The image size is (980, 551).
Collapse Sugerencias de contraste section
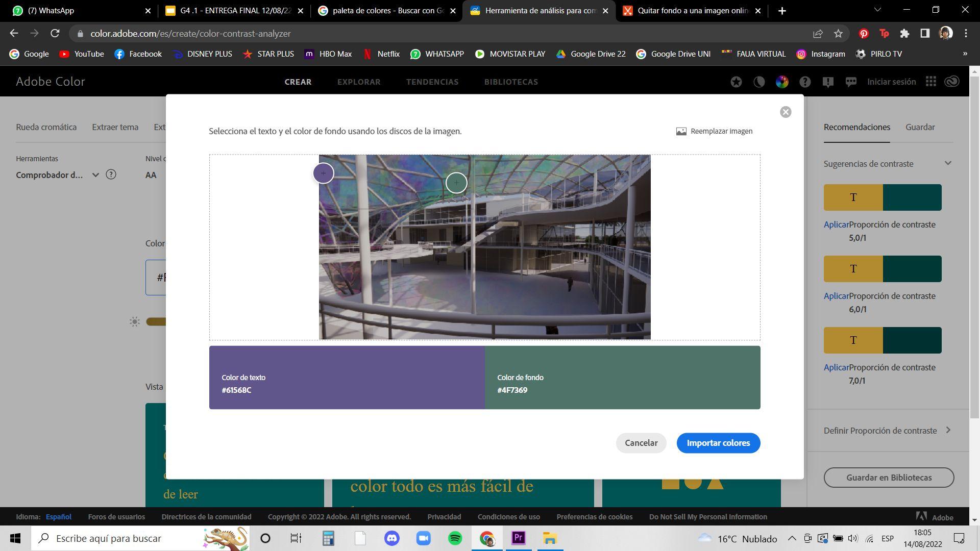(x=948, y=164)
